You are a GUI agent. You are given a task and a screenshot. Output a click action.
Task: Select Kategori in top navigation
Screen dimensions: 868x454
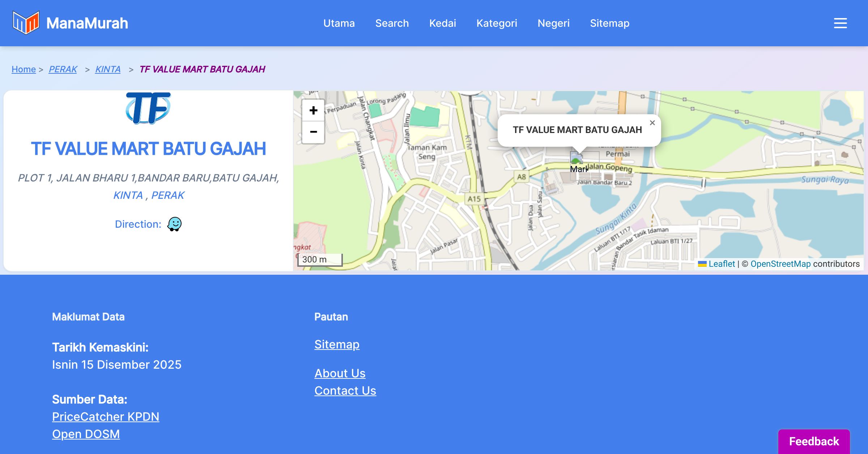coord(497,23)
